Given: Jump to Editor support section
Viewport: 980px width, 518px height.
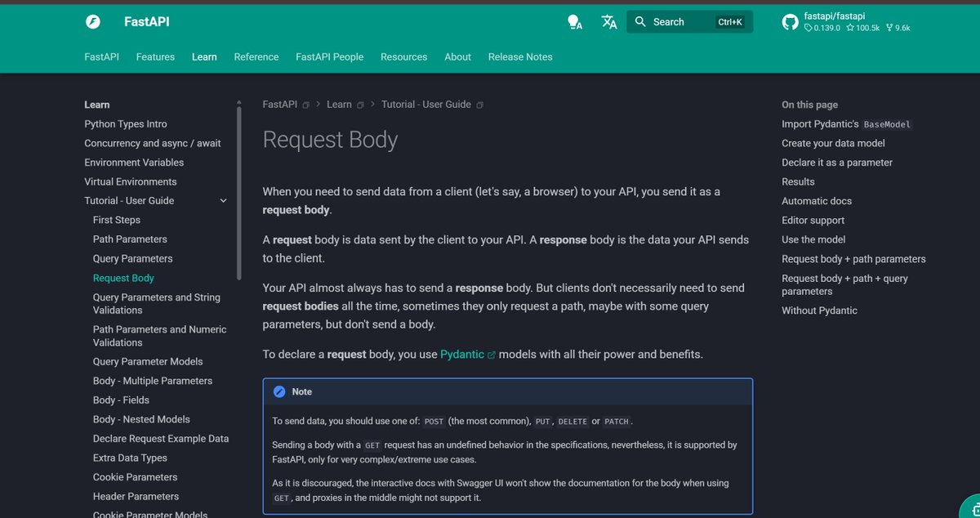Looking at the screenshot, I should pyautogui.click(x=813, y=221).
